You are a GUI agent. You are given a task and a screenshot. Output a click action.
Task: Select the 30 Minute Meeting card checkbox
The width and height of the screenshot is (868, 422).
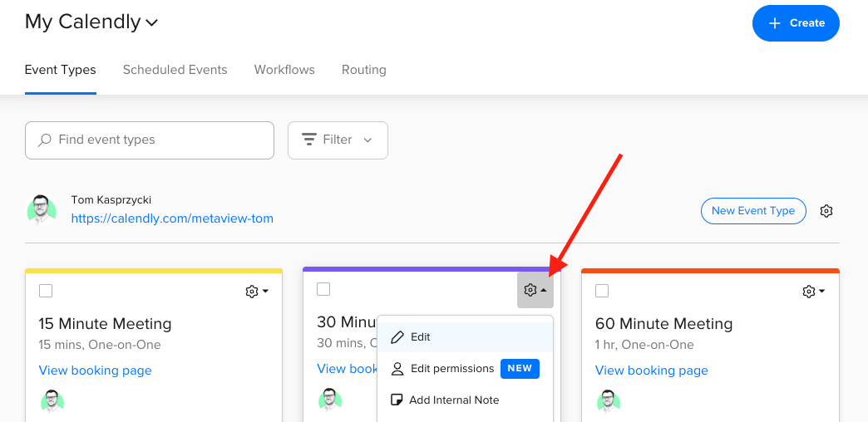(x=323, y=289)
